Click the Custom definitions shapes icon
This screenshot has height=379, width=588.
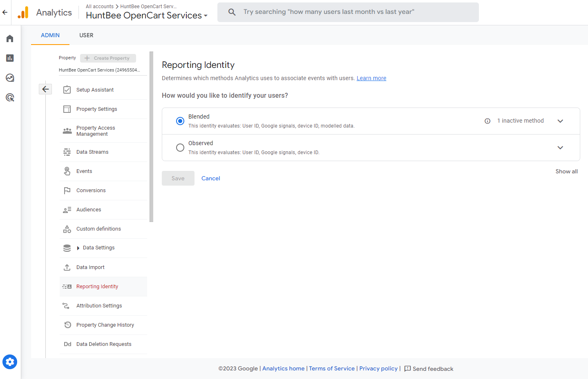pos(67,229)
